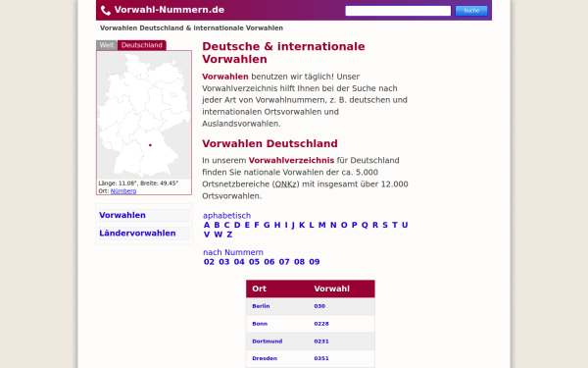The height and width of the screenshot is (368, 588).
Task: Click the 0231 area code
Action: (x=321, y=342)
